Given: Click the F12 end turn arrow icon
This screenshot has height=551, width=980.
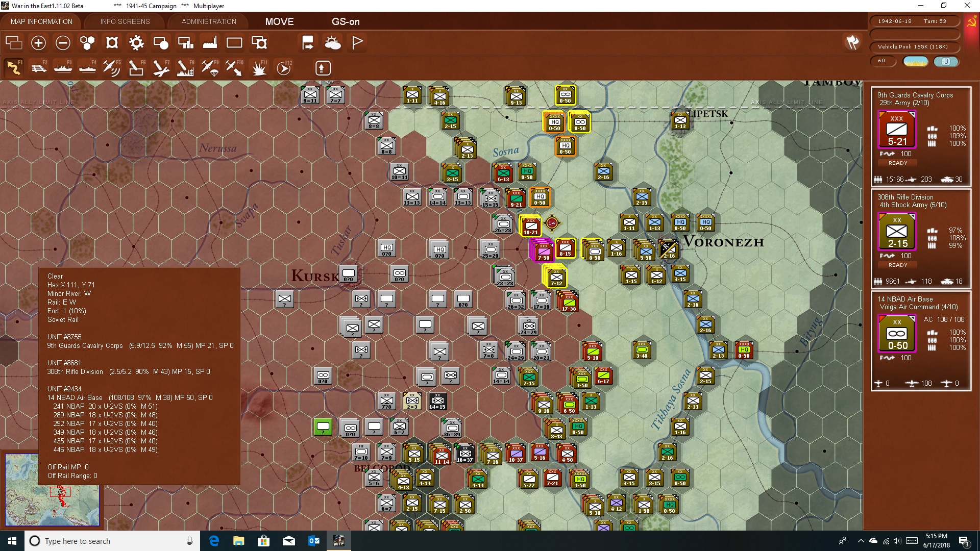Looking at the screenshot, I should point(283,67).
